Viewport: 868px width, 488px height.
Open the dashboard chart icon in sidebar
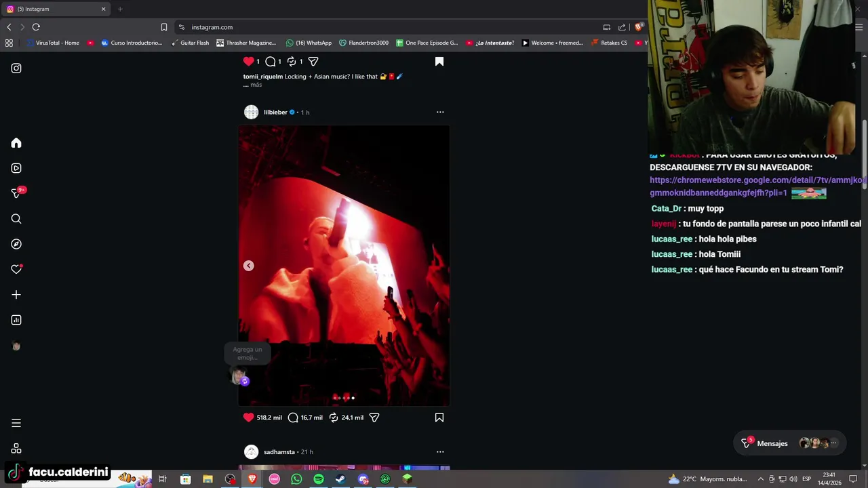16,320
